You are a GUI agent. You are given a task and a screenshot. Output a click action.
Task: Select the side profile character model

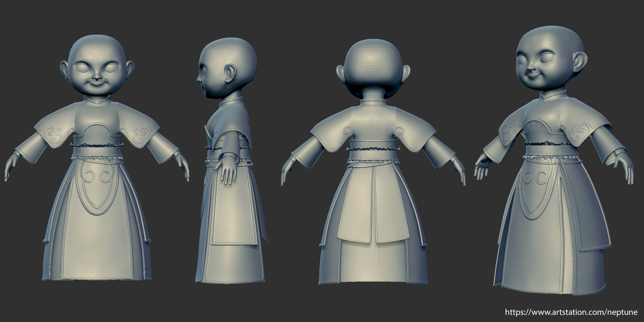pos(229,161)
